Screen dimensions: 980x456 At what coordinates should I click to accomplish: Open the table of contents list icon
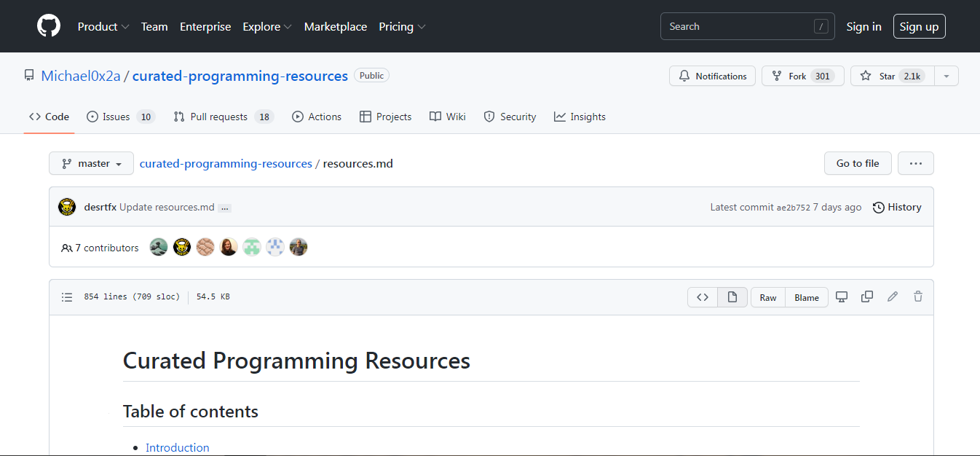pyautogui.click(x=67, y=297)
